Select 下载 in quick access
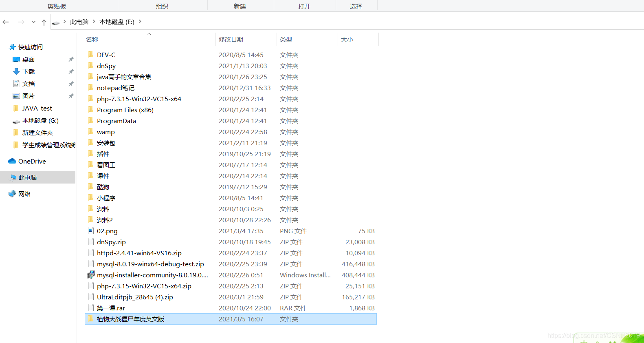Image resolution: width=644 pixels, height=343 pixels. point(29,72)
